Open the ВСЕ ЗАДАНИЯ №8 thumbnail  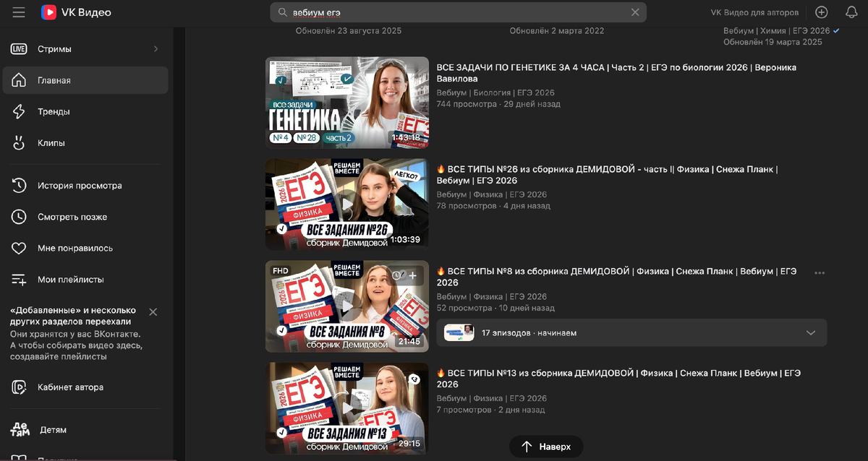(x=346, y=306)
